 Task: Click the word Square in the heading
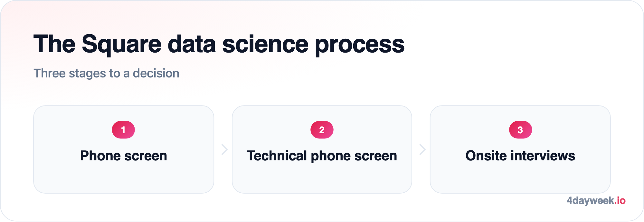[121, 45]
